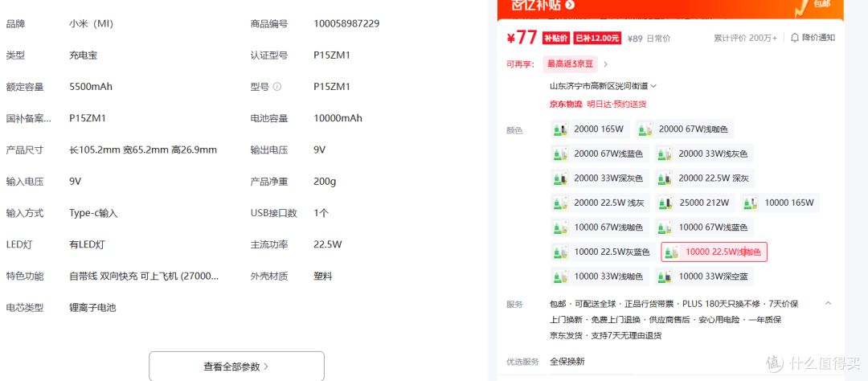Click the Type-c输入 value
868x381 pixels.
click(x=93, y=213)
